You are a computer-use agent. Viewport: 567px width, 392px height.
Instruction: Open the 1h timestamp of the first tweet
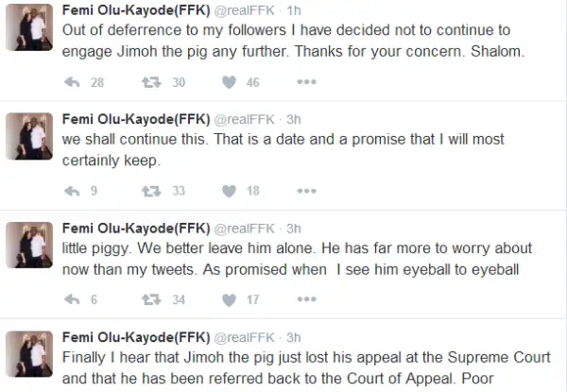coord(293,9)
